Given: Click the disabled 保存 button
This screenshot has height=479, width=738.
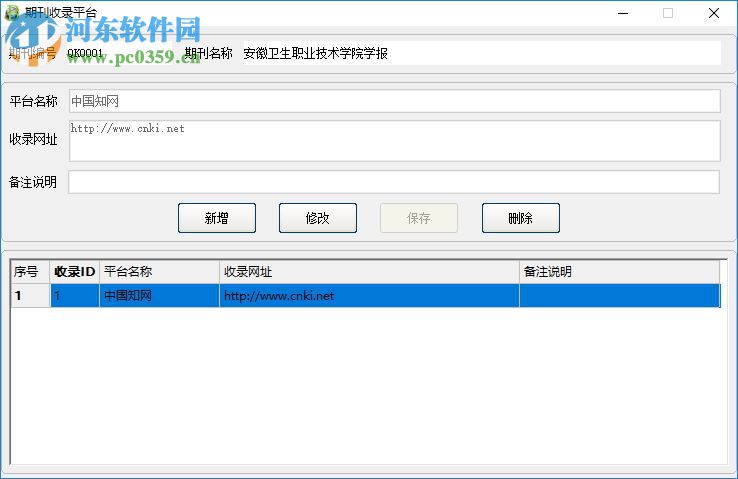Looking at the screenshot, I should pos(419,218).
